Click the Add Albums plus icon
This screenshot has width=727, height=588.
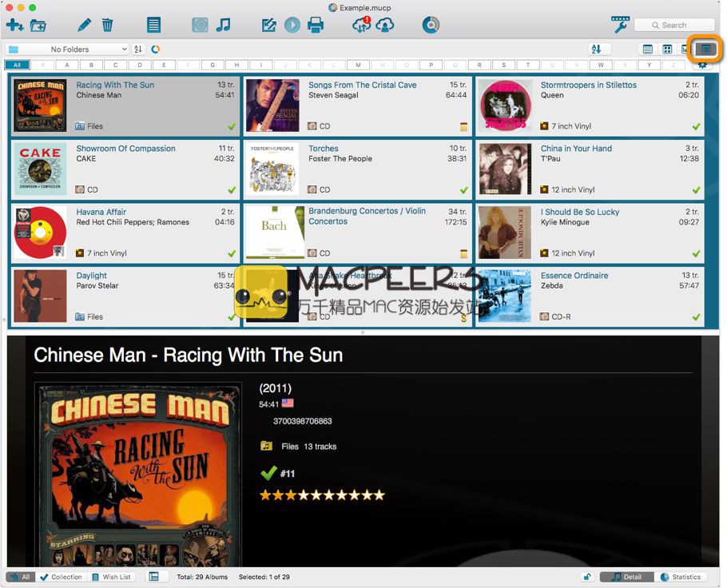15,25
